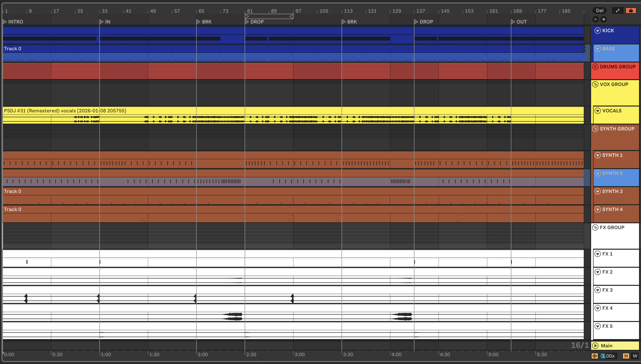Viewport: 641px width, 364px height.
Task: Click the automation mode line icon
Action: click(x=618, y=11)
